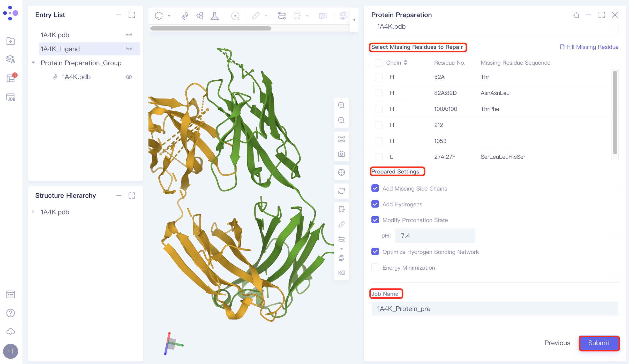This screenshot has width=629, height=364.
Task: Expand 1A4K.pdb in Structure Hierarchy
Action: [x=33, y=212]
